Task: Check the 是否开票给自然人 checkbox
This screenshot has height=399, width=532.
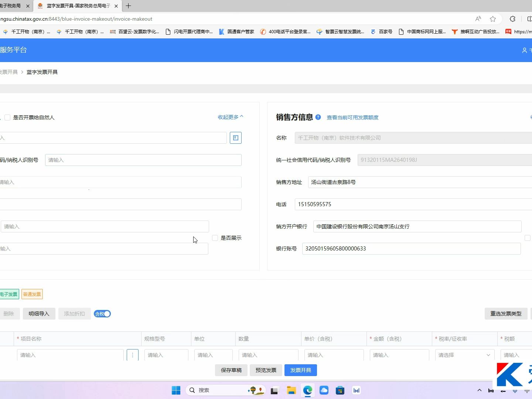Action: tap(7, 117)
